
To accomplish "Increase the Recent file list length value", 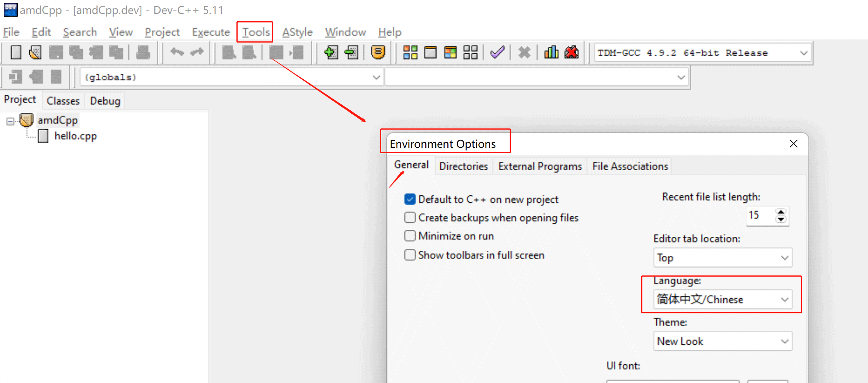I will pyautogui.click(x=781, y=212).
